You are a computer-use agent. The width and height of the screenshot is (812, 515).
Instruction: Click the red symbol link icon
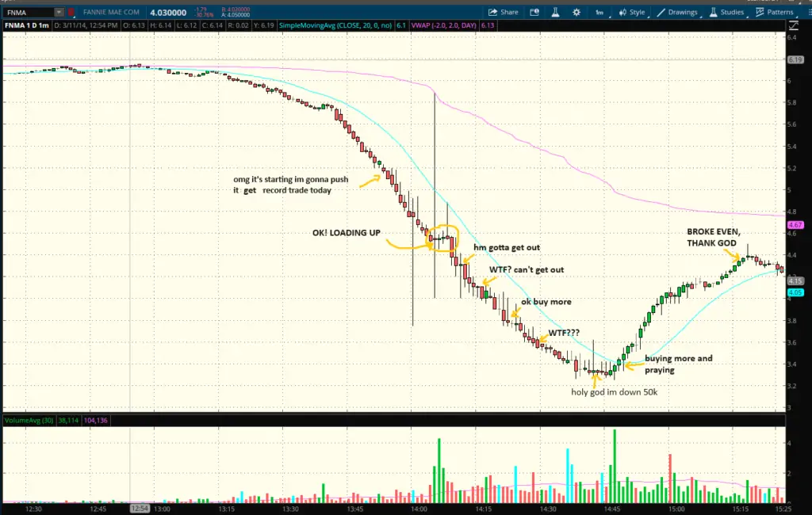71,13
